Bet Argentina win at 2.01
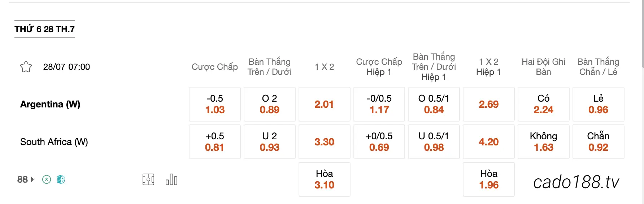Image resolution: width=644 pixels, height=204 pixels. point(325,104)
